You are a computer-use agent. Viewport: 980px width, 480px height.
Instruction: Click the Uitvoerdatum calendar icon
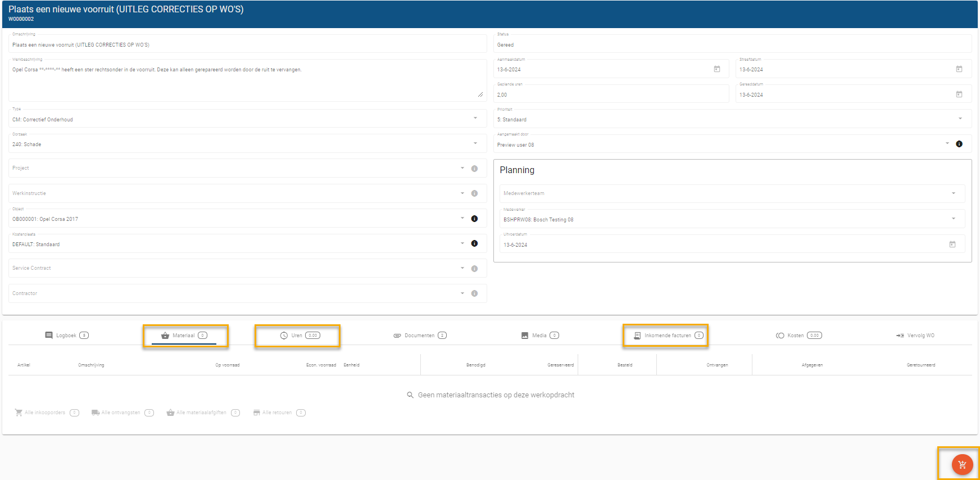click(952, 244)
